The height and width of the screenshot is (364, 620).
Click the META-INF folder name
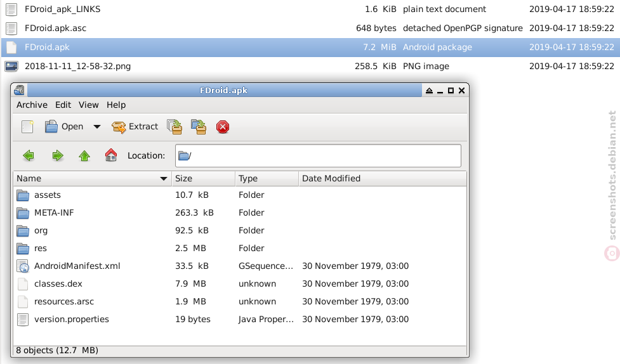click(x=54, y=213)
